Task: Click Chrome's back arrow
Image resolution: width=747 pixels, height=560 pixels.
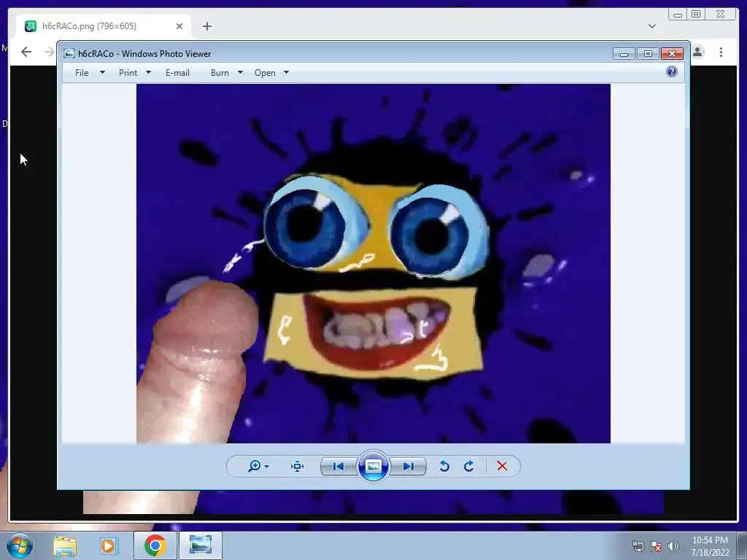Action: 26,52
